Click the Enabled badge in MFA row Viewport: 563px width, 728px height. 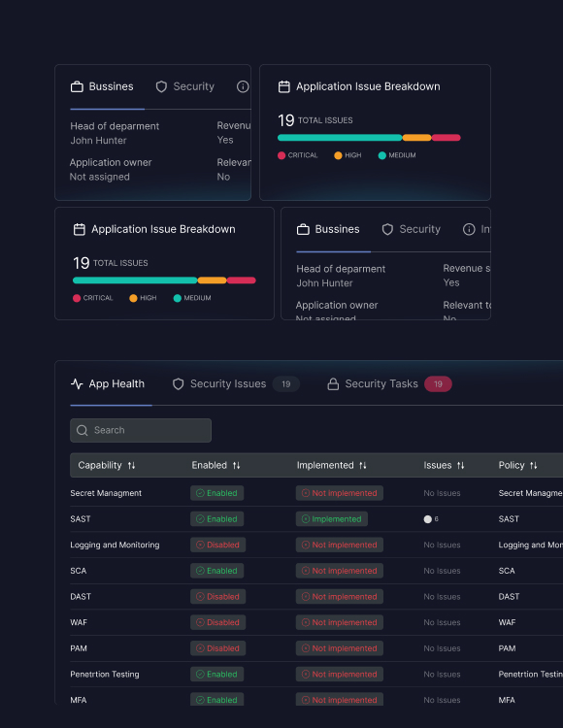(x=216, y=699)
